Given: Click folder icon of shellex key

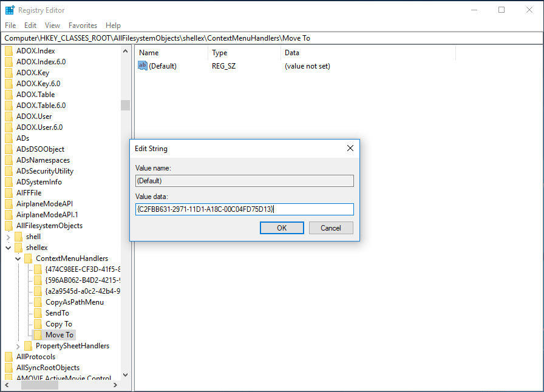Looking at the screenshot, I should click(19, 248).
